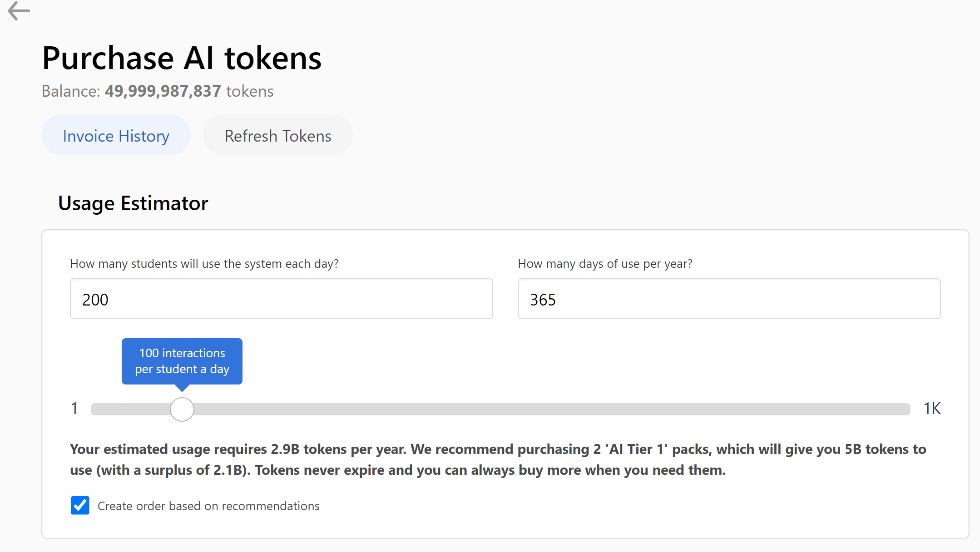This screenshot has height=552, width=980.
Task: Open the Invoice History page
Action: [x=116, y=136]
